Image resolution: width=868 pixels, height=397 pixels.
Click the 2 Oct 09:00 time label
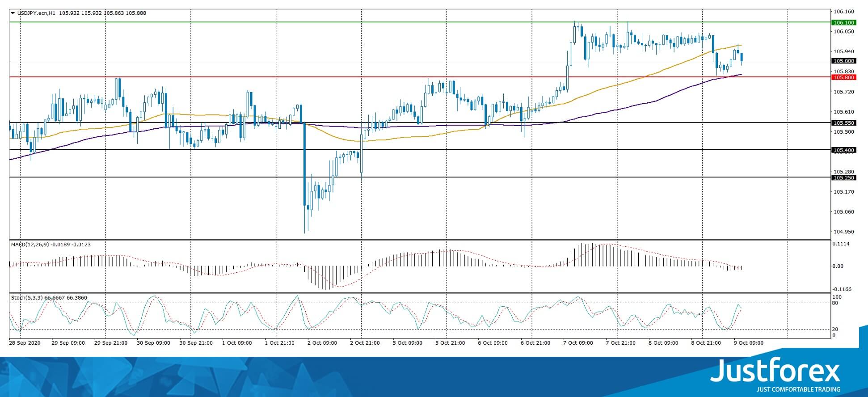(322, 343)
